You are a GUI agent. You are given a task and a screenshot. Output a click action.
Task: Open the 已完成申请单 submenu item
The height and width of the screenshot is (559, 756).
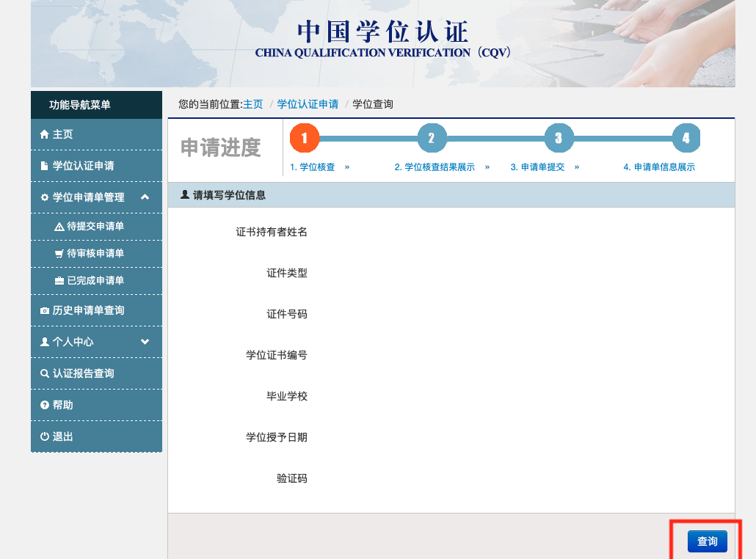[x=95, y=281]
